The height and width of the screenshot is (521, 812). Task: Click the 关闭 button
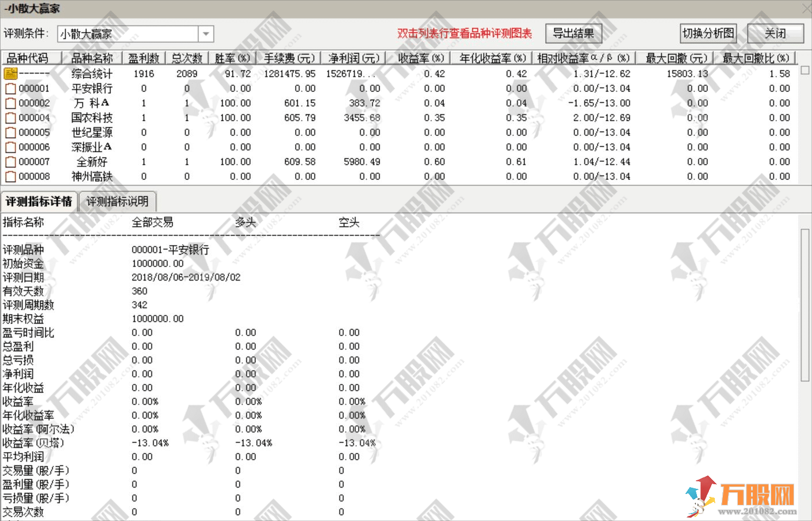click(775, 33)
